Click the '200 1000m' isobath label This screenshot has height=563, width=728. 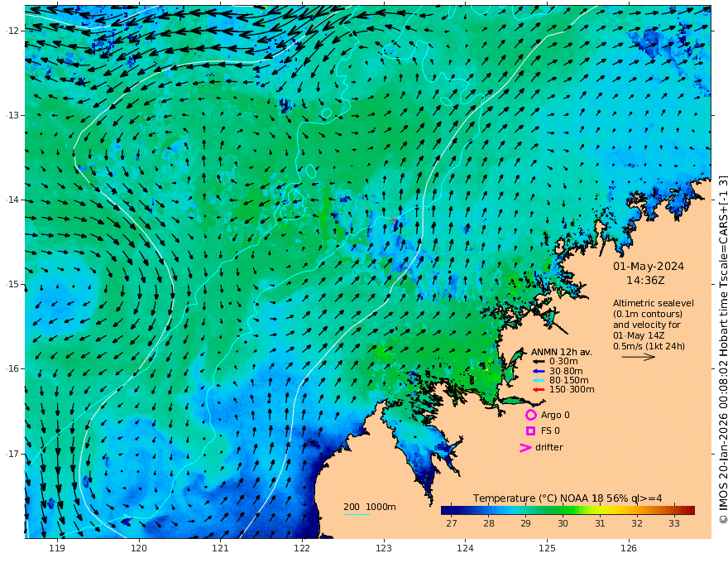pyautogui.click(x=370, y=507)
